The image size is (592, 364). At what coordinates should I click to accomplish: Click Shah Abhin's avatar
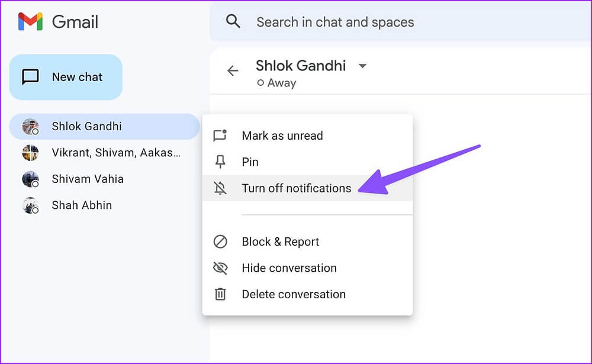(x=30, y=205)
